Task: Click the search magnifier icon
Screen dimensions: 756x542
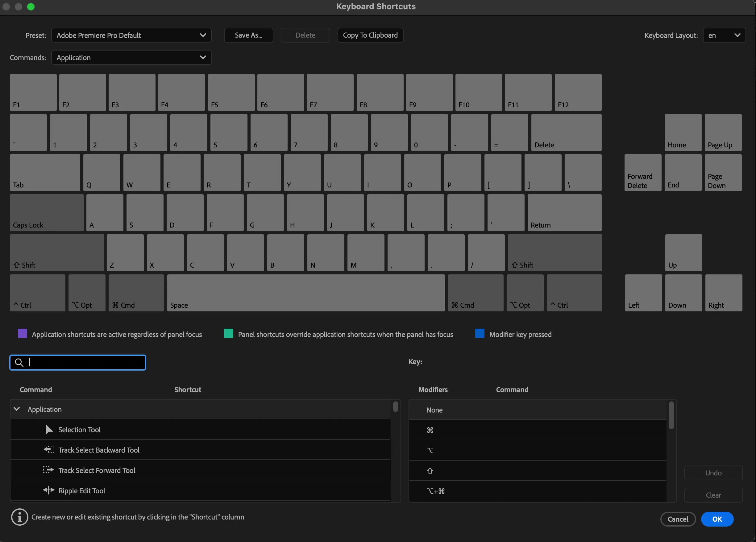Action: click(x=19, y=363)
